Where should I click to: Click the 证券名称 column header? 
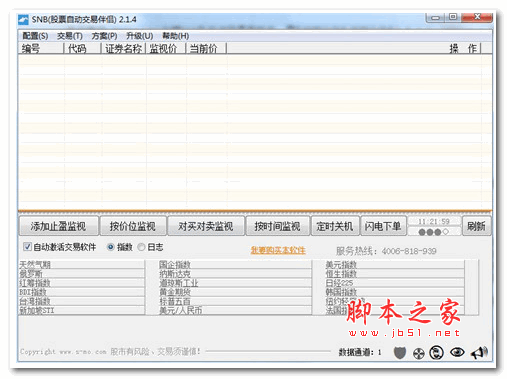click(123, 49)
